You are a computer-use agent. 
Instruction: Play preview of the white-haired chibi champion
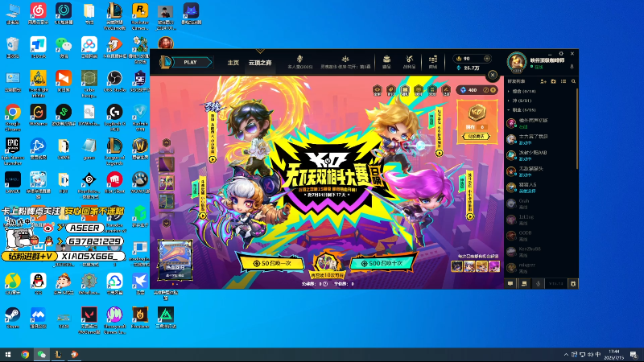203,216
